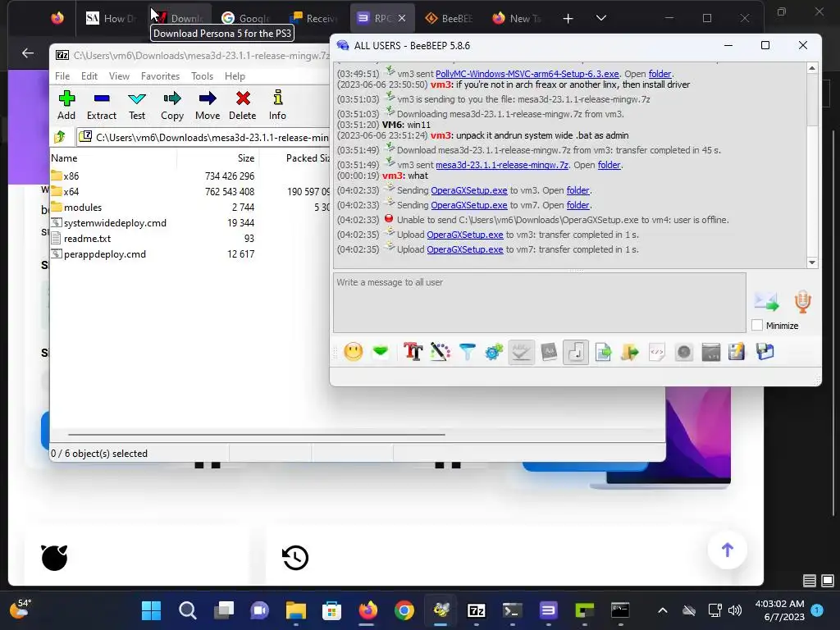Expand Firefox list all tabs chevron
This screenshot has width=840, height=630.
(x=601, y=18)
